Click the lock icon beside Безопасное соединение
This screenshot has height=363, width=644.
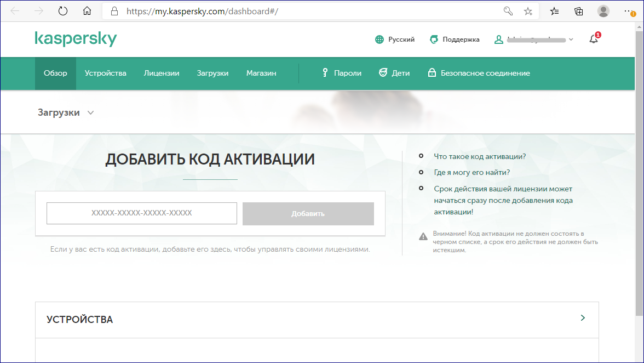point(432,73)
